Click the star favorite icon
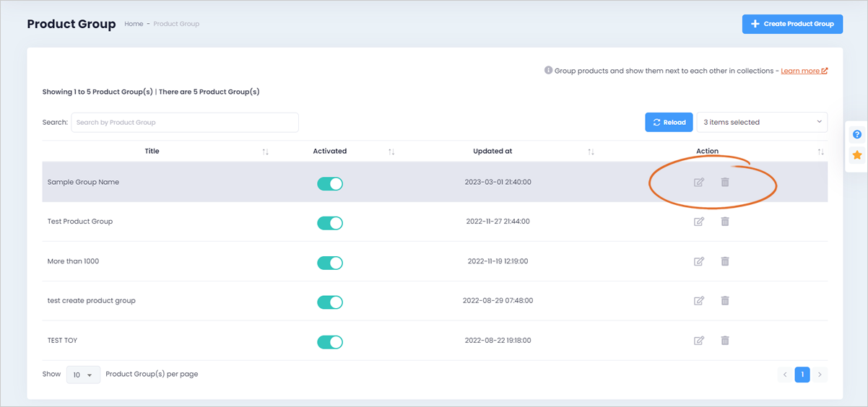 [x=856, y=155]
